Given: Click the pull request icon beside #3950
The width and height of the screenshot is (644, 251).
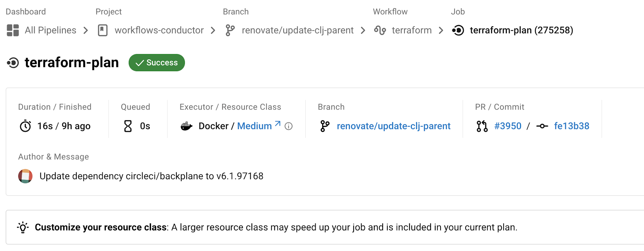Looking at the screenshot, I should click(x=482, y=126).
